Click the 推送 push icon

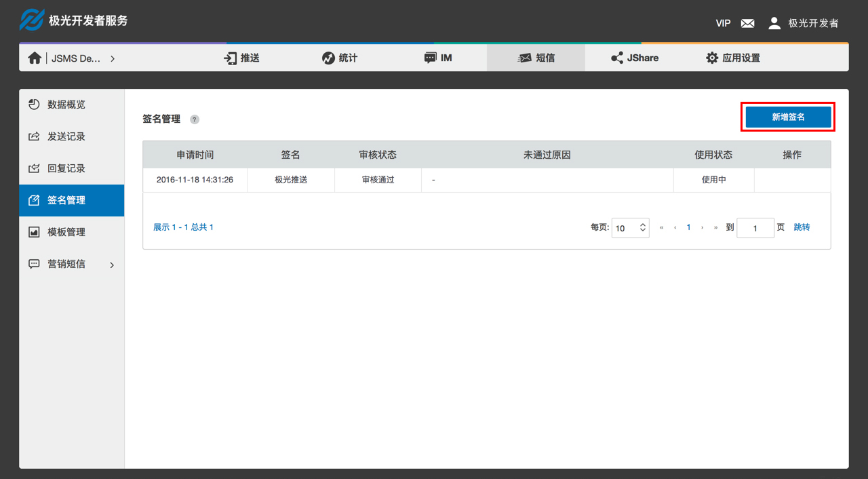(231, 58)
